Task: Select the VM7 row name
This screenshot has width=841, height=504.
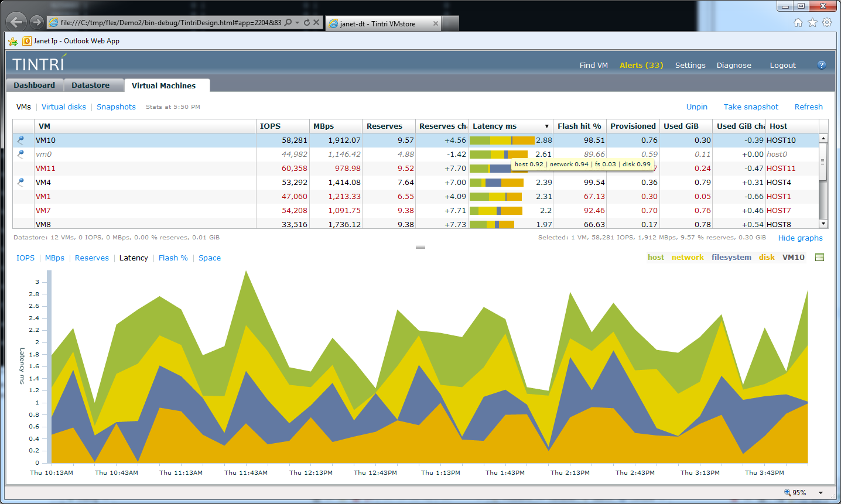Action: [43, 210]
